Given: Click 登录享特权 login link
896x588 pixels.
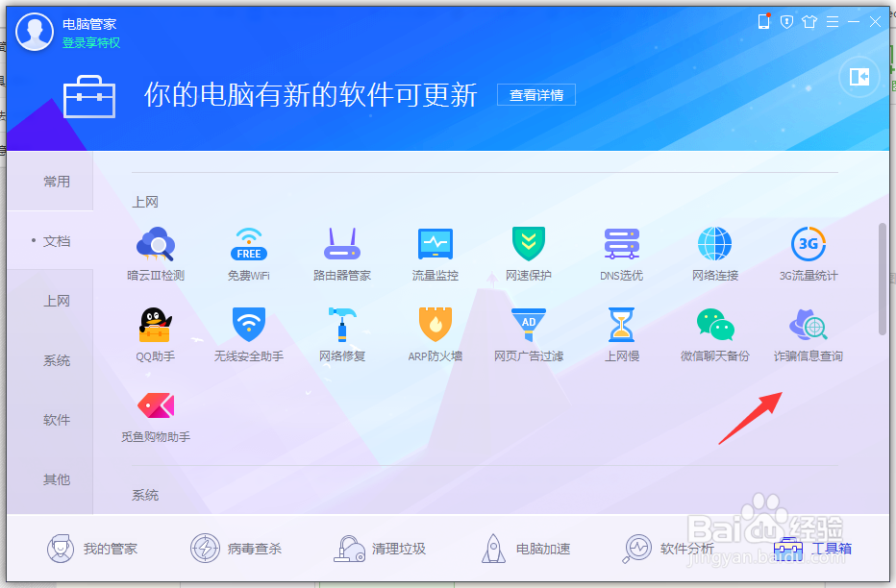Looking at the screenshot, I should click(91, 43).
